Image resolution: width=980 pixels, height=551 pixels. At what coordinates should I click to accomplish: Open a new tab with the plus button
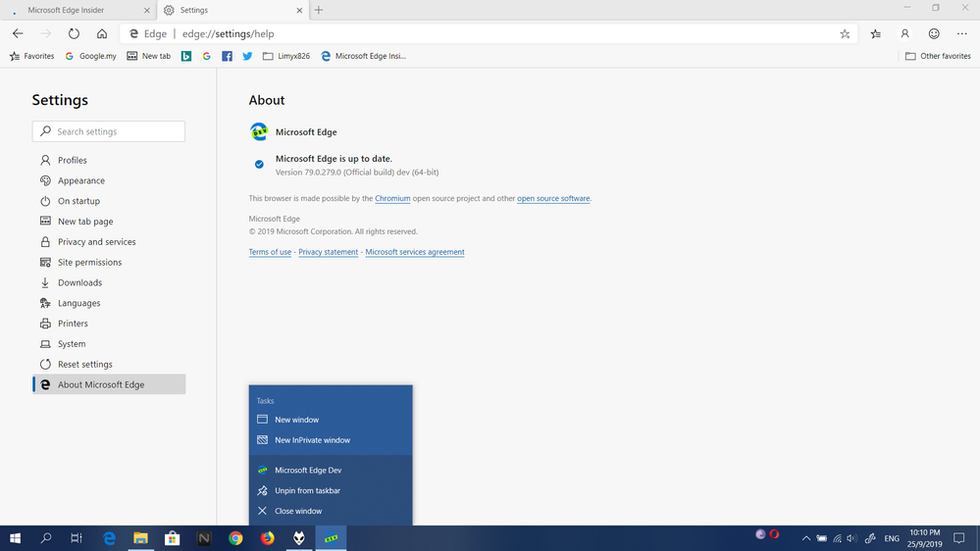(319, 10)
